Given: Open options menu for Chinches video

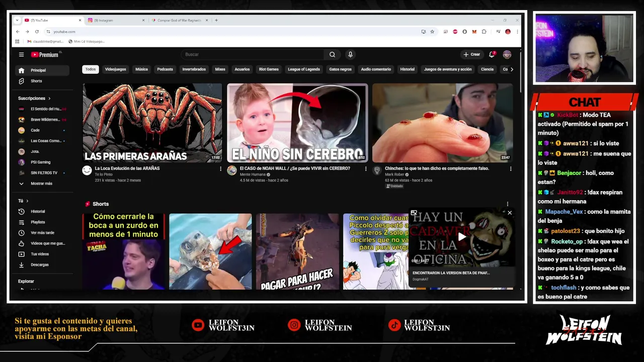Looking at the screenshot, I should pos(511,169).
